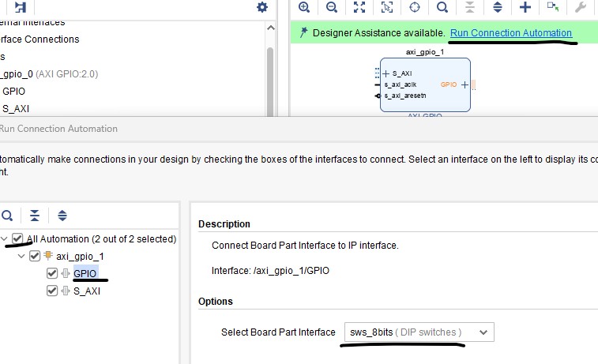
Task: Select the GPIO interface in automation tree
Action: pos(85,273)
